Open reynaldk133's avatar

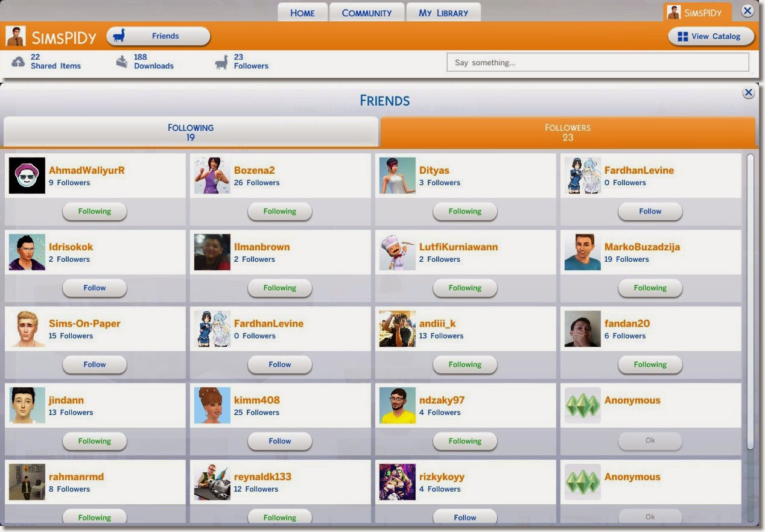tap(212, 482)
